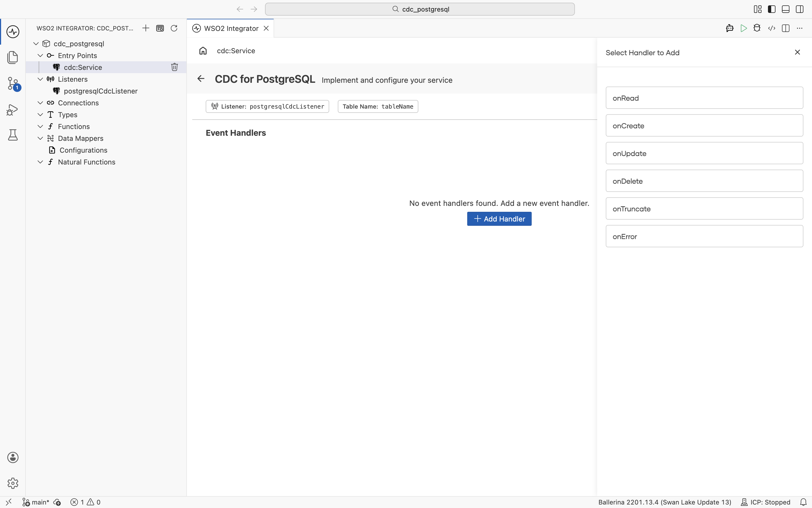Toggle the bottom panel
The height and width of the screenshot is (508, 812).
click(x=785, y=9)
